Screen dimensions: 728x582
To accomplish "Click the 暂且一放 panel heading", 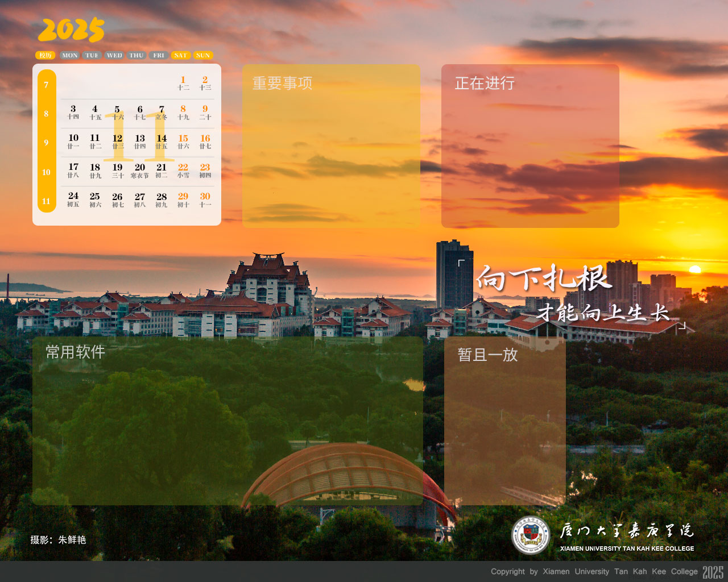I will (487, 355).
